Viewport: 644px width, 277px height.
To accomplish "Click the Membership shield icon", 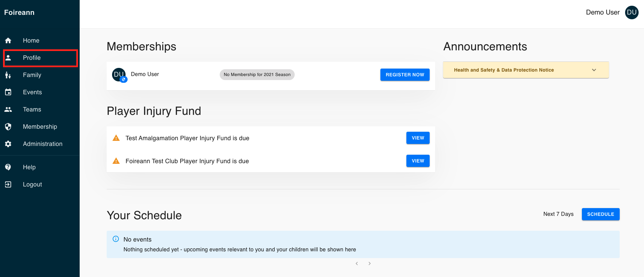I will click(x=8, y=127).
